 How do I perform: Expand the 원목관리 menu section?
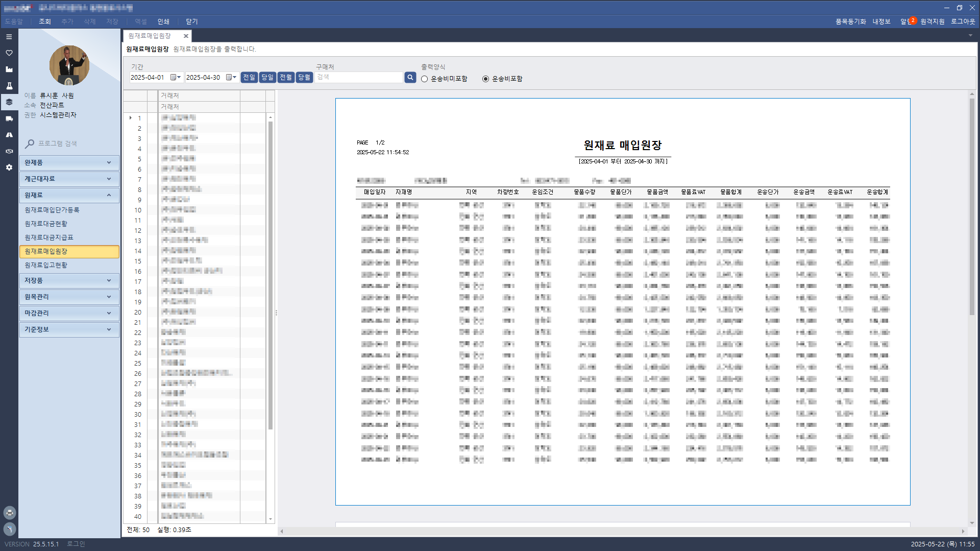pos(69,297)
